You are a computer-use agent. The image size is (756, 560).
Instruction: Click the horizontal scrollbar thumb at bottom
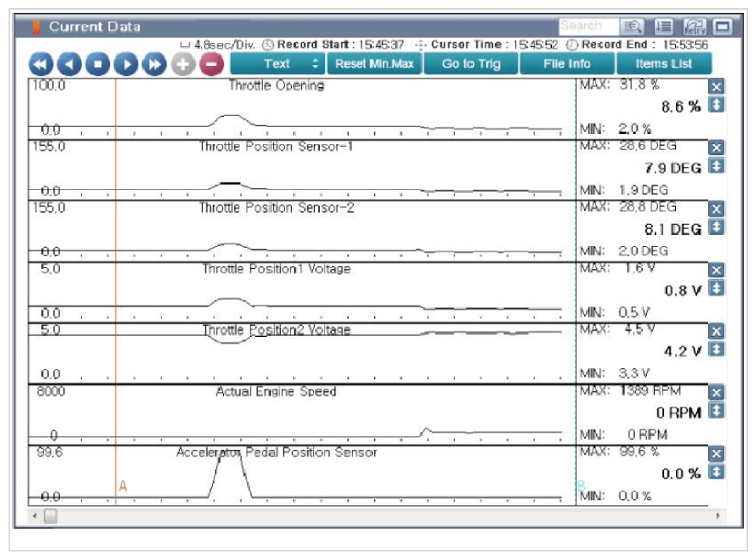(x=51, y=516)
